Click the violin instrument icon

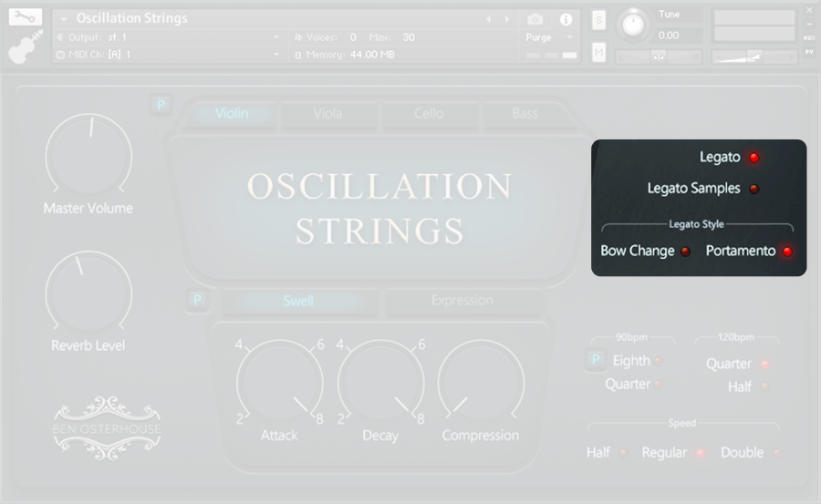coord(26,46)
